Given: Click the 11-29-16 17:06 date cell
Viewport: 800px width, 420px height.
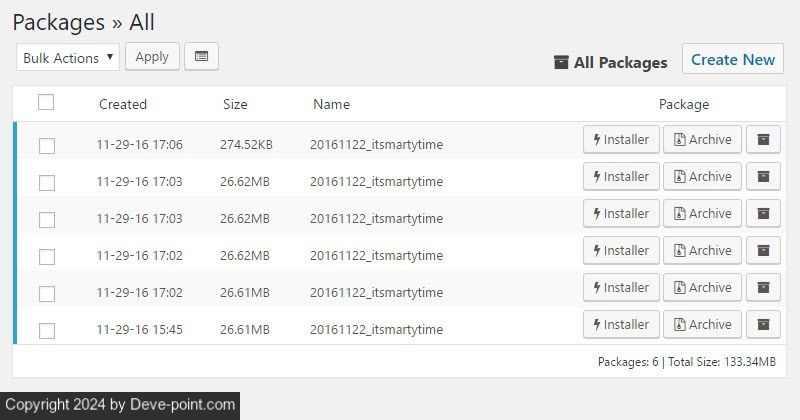Looking at the screenshot, I should 140,144.
